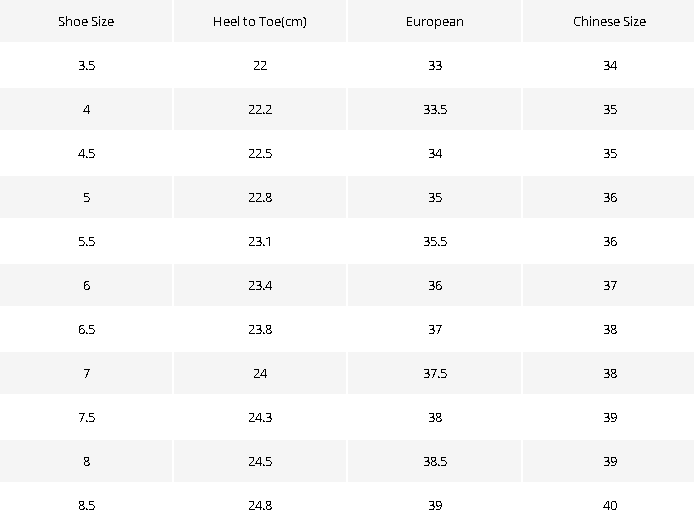Image resolution: width=694 pixels, height=529 pixels.
Task: Select shoe size 6.5 cell
Action: 86,329
